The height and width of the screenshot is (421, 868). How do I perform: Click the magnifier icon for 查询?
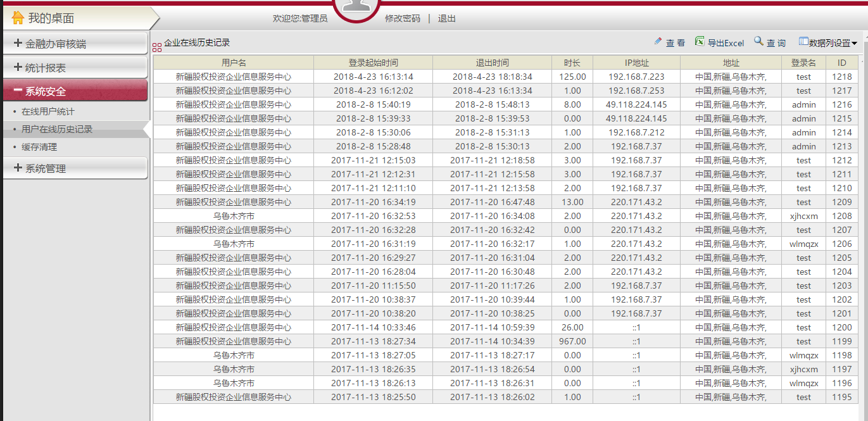pos(758,42)
